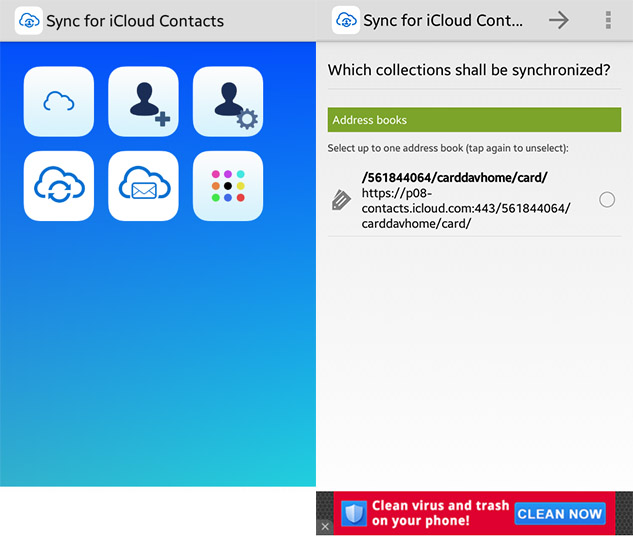This screenshot has height=540, width=633.
Task: Tap the forward arrow to continue
Action: click(x=559, y=20)
